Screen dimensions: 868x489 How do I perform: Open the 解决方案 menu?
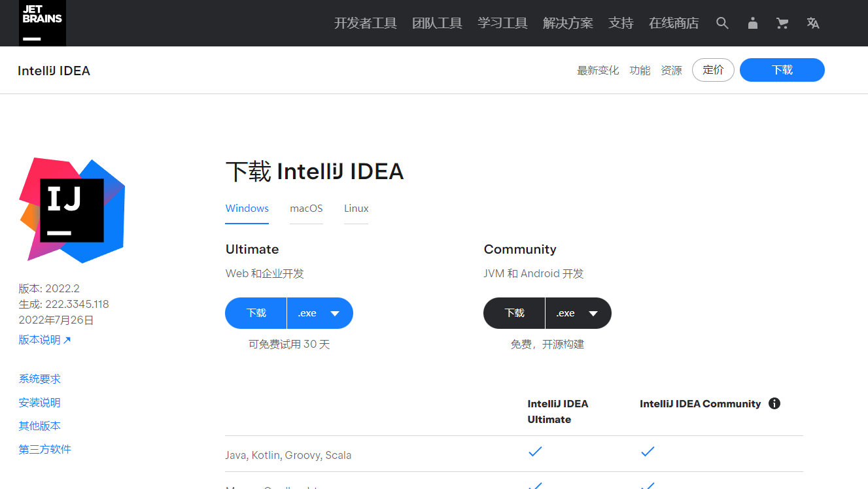[568, 24]
